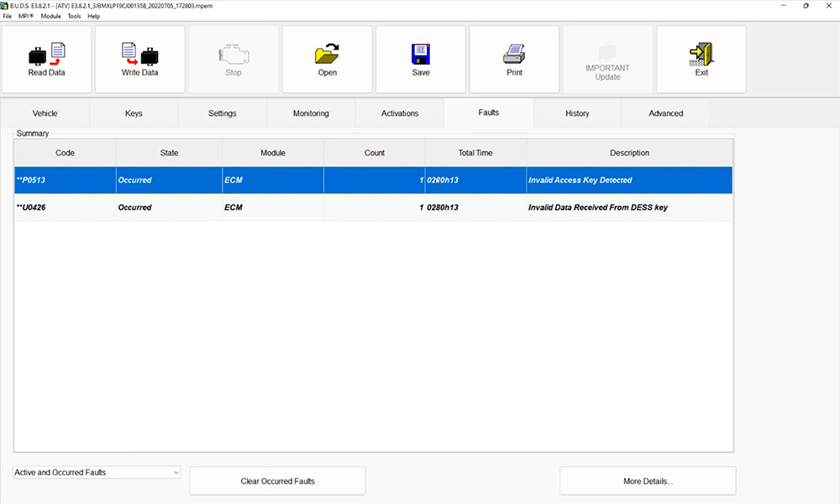Open the History tab
The height and width of the screenshot is (504, 840).
(x=577, y=113)
